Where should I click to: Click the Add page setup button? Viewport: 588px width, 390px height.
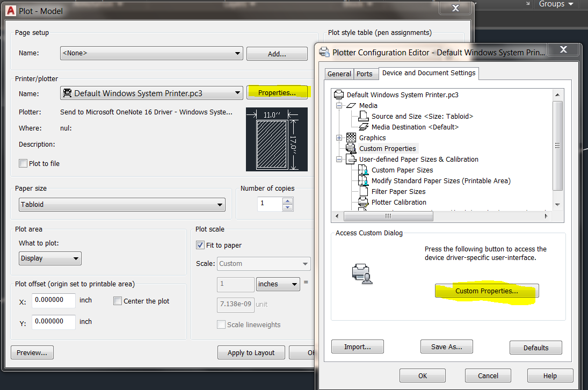pyautogui.click(x=277, y=54)
